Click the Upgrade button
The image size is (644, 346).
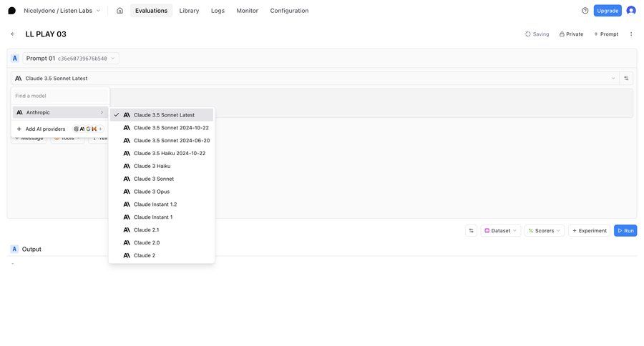pyautogui.click(x=607, y=11)
